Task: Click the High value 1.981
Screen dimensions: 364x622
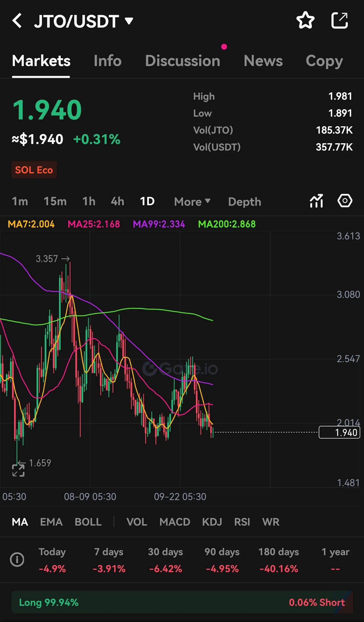Action: point(340,96)
